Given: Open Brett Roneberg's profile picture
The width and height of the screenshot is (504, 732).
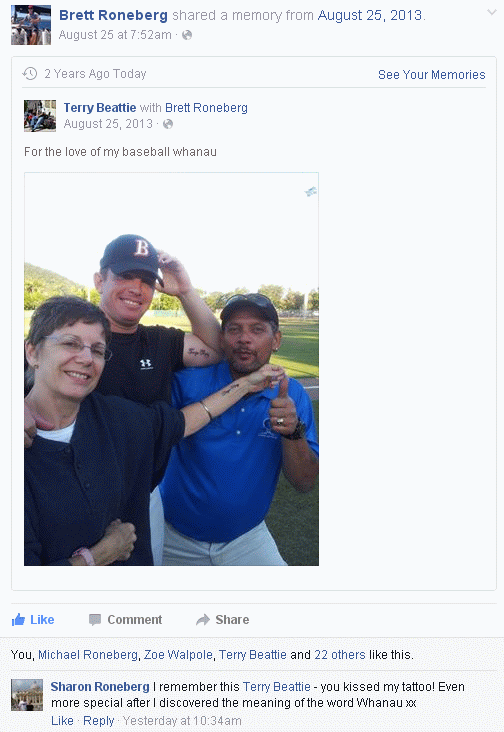Looking at the screenshot, I should (31, 25).
